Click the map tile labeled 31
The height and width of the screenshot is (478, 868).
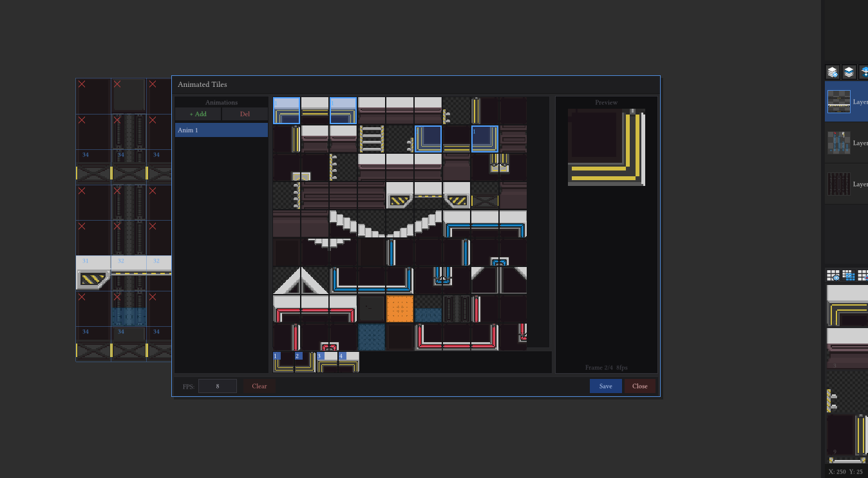click(93, 273)
